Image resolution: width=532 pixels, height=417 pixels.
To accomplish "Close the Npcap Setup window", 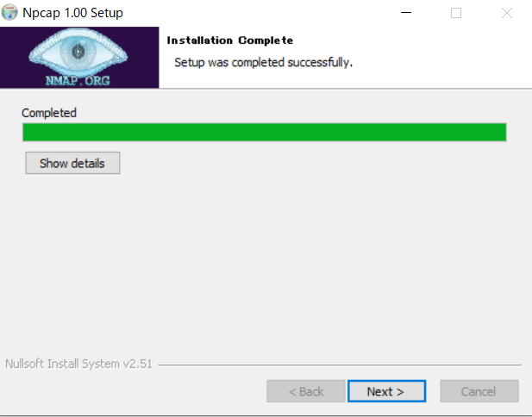I will (507, 13).
